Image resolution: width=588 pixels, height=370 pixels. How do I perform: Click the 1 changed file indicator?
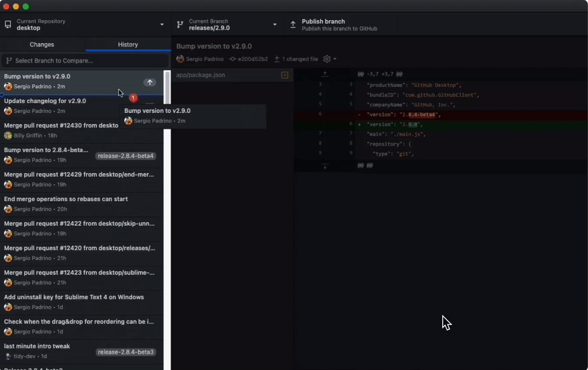click(296, 59)
